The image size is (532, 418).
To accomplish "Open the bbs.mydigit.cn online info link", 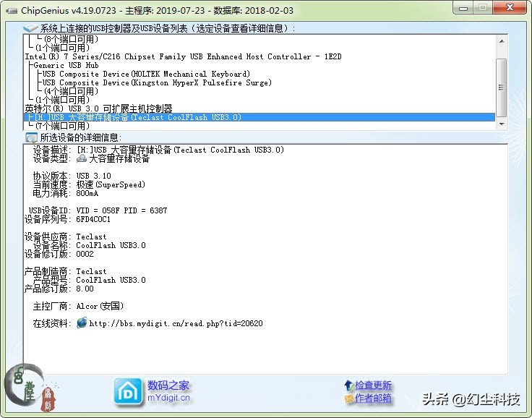I will (176, 323).
